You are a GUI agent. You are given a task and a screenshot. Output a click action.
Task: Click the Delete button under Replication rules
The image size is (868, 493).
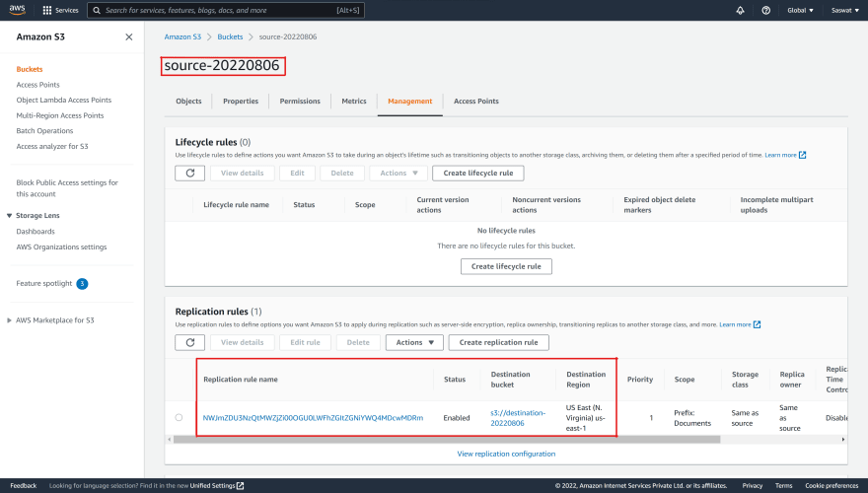point(358,342)
